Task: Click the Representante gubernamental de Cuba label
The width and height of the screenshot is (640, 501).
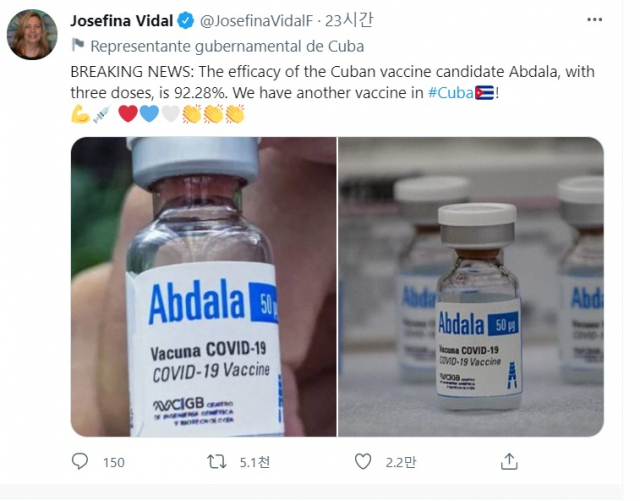Action: click(227, 46)
